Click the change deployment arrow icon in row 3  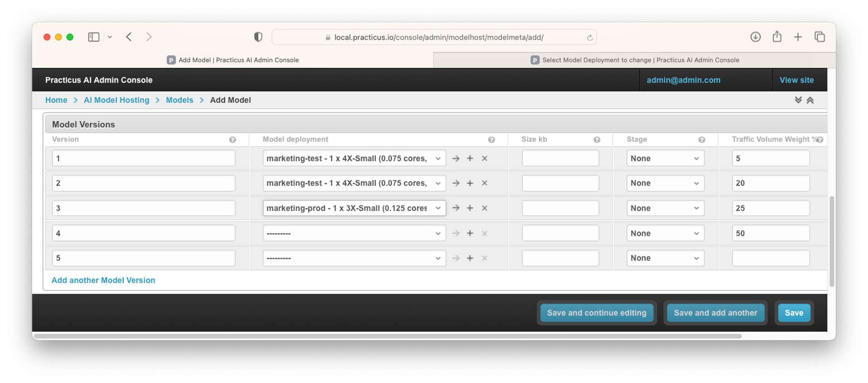coord(456,208)
